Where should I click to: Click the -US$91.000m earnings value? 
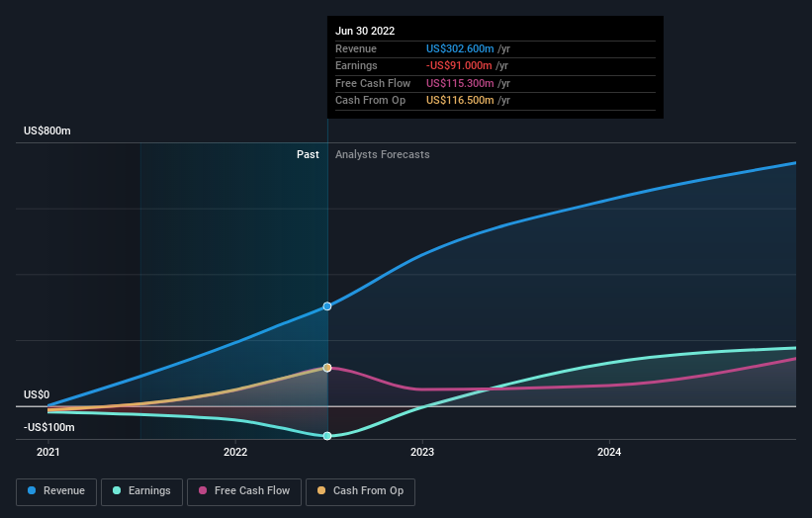[x=459, y=65]
